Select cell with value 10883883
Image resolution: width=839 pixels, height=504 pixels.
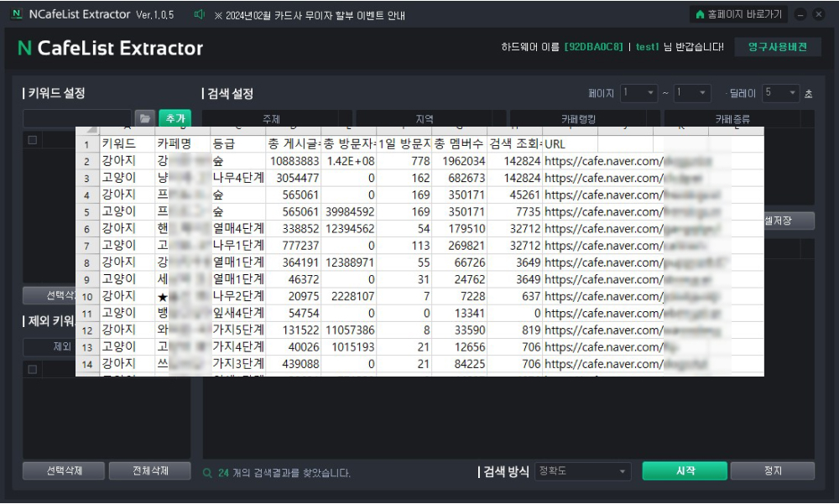[293, 160]
